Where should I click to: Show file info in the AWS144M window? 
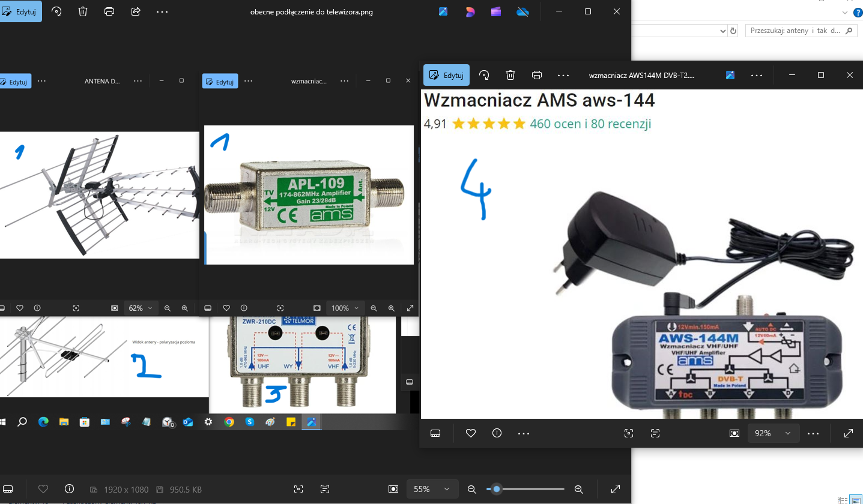497,433
